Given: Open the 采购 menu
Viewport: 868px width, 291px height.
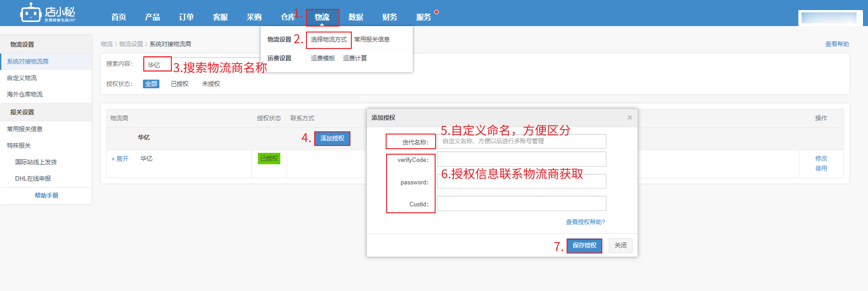Looking at the screenshot, I should coord(254,17).
